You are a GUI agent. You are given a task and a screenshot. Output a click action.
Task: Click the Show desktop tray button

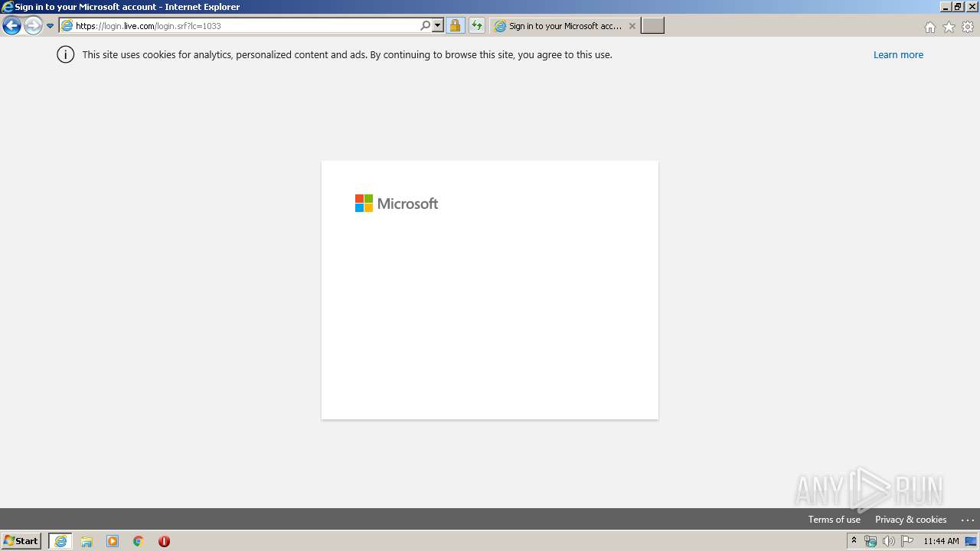click(972, 541)
